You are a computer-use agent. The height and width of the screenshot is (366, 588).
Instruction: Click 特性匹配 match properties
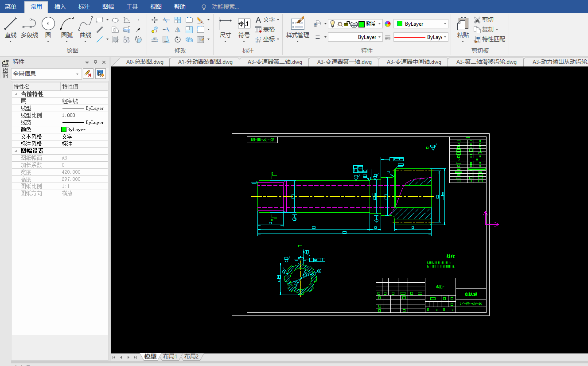(489, 39)
